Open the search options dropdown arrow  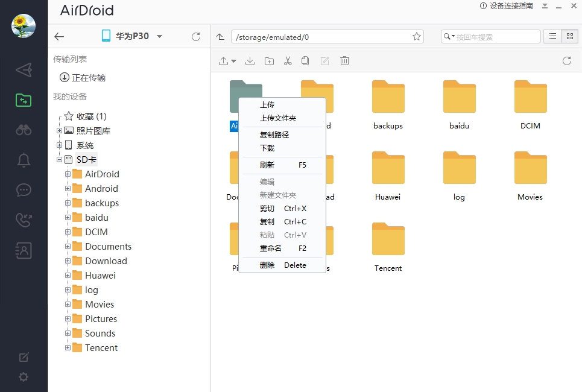click(x=453, y=36)
